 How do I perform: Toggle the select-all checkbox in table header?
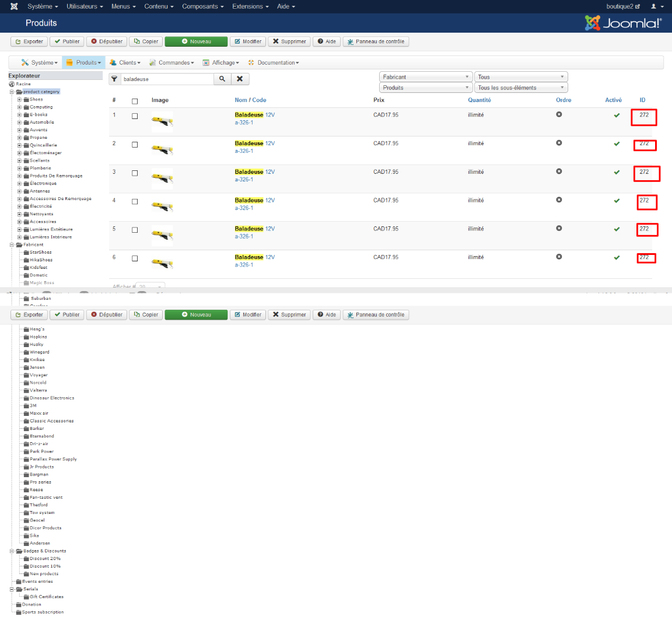[x=135, y=101]
